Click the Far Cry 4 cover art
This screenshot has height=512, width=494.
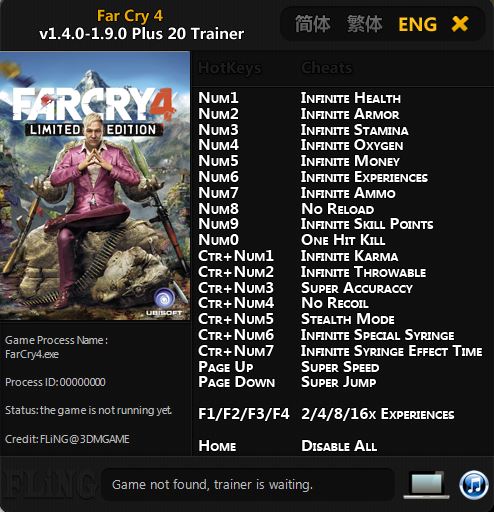[95, 186]
